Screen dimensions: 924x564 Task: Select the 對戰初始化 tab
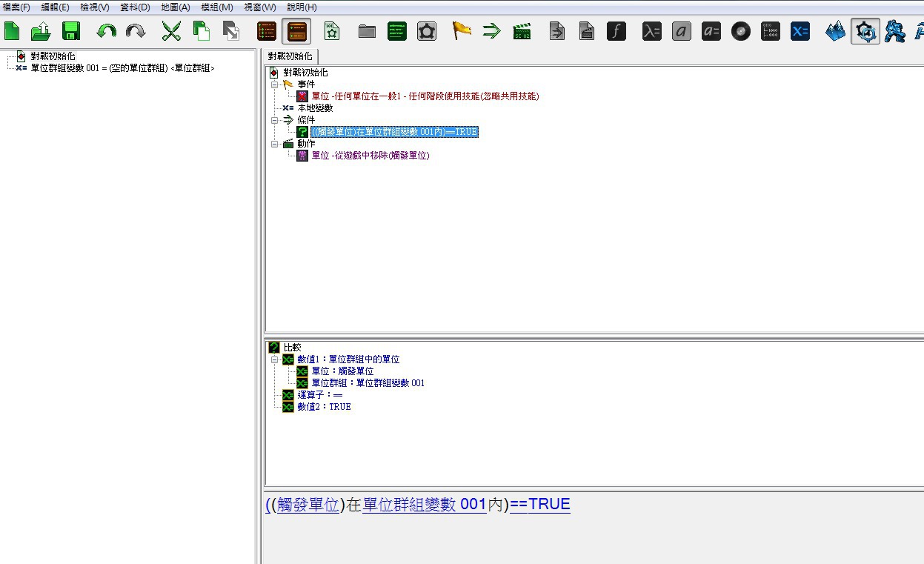click(291, 56)
